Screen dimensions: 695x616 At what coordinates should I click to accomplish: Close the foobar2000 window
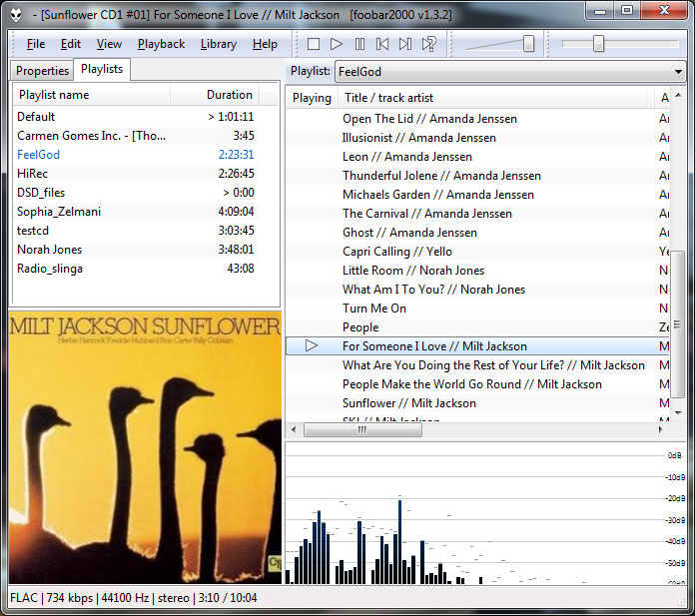pos(664,11)
